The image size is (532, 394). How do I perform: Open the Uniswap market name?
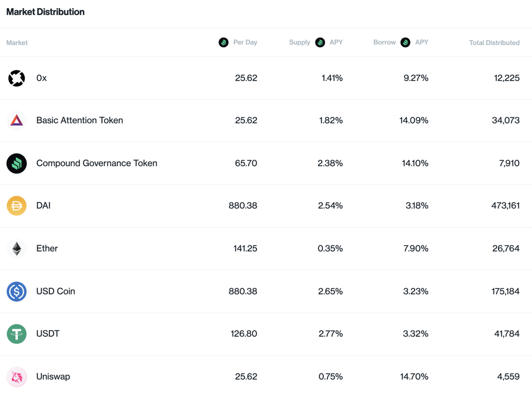53,377
